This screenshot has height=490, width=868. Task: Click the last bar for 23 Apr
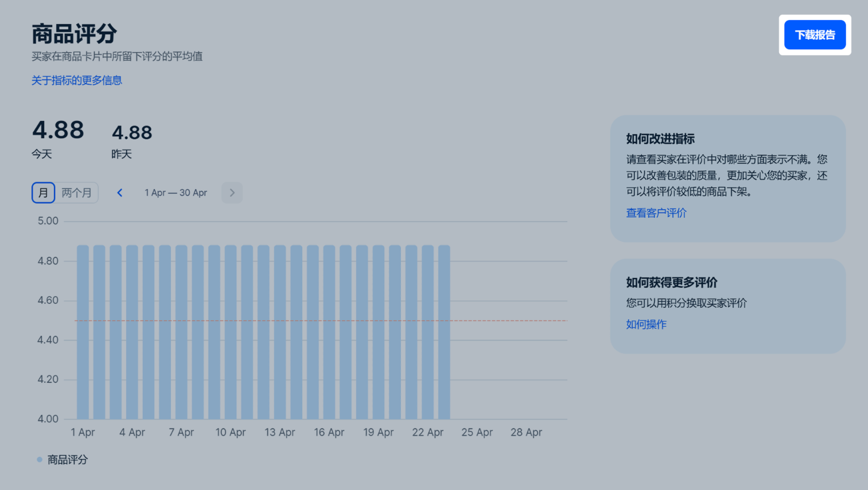[444, 332]
